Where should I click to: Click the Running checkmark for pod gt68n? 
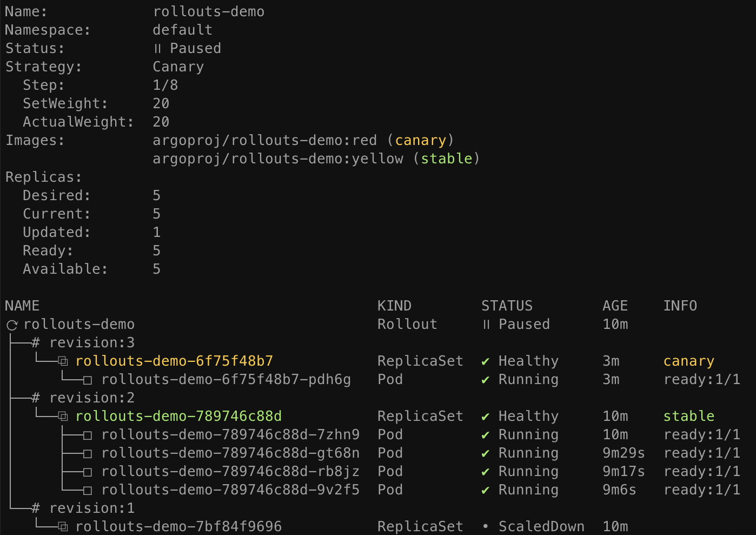486,453
